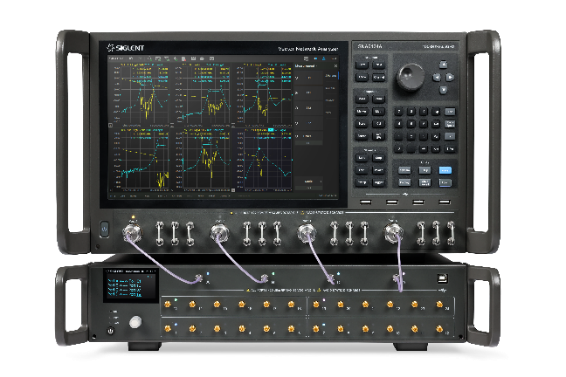This screenshot has width=566, height=377.
Task: Click the blue highlighted key on the keypad
Action: tap(445, 170)
